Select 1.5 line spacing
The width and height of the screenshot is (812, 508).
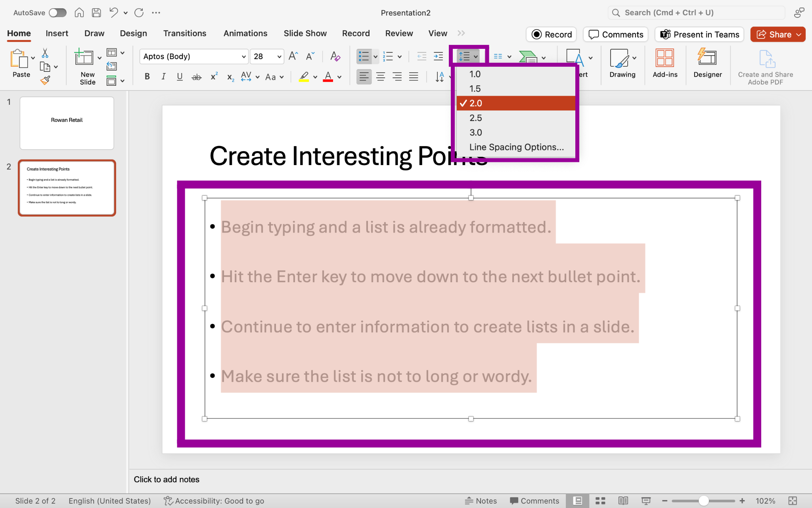(x=516, y=89)
